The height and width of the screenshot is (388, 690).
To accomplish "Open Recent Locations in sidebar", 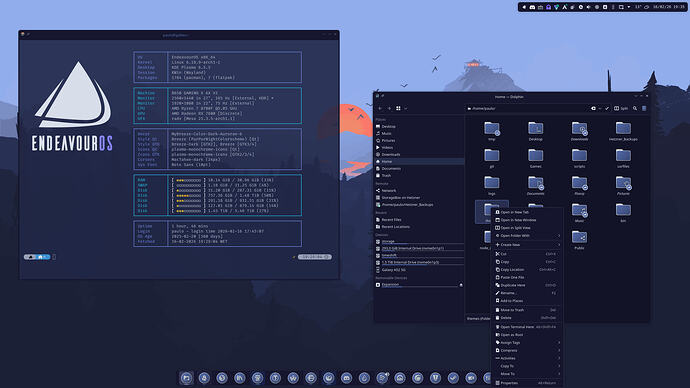I will pyautogui.click(x=419, y=227).
